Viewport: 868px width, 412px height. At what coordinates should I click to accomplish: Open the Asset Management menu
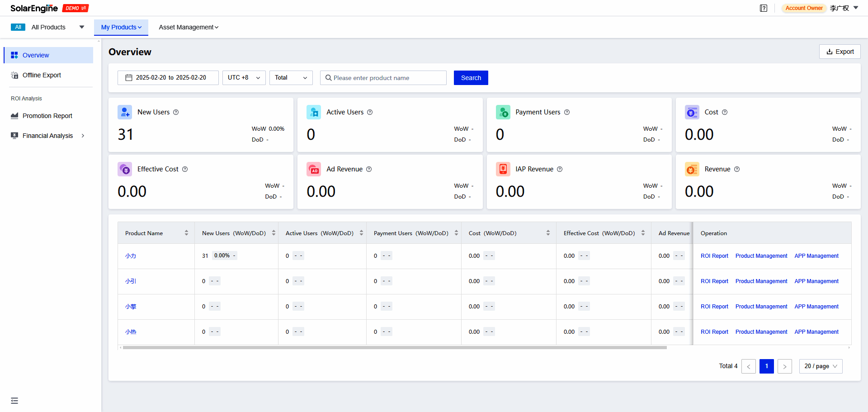(x=189, y=27)
